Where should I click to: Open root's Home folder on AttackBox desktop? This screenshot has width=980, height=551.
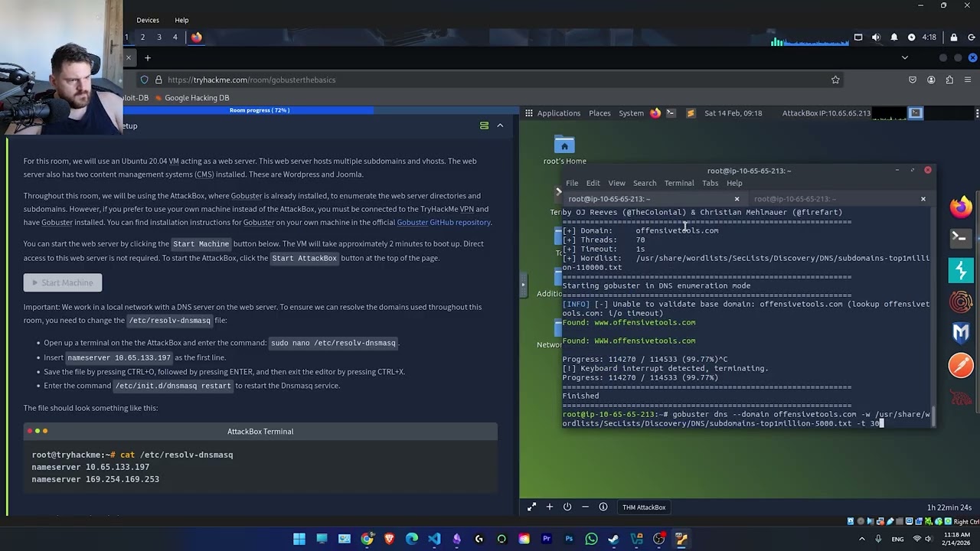click(564, 150)
